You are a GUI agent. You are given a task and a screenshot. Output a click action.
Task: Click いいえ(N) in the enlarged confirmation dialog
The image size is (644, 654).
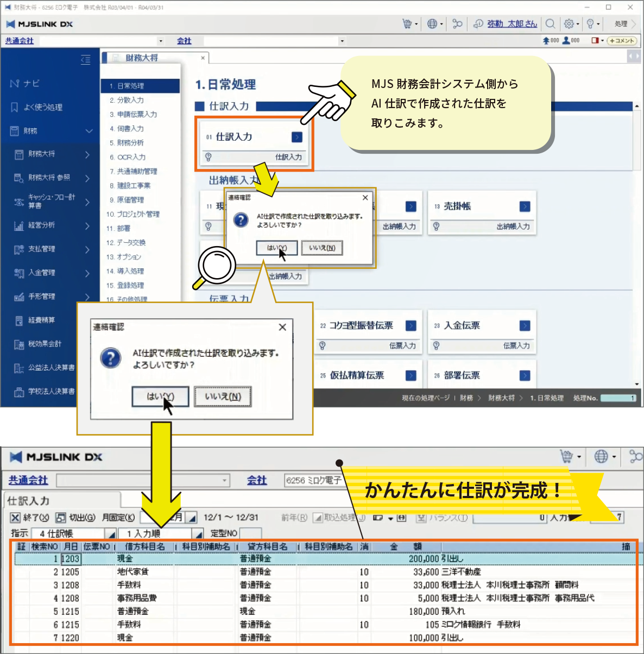(223, 397)
